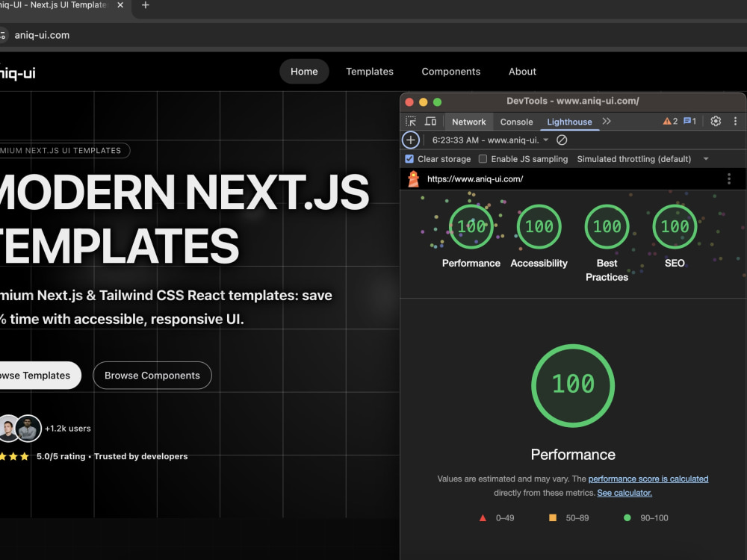Viewport: 747px width, 560px height.
Task: Toggle the device toolbar icon
Action: click(431, 122)
